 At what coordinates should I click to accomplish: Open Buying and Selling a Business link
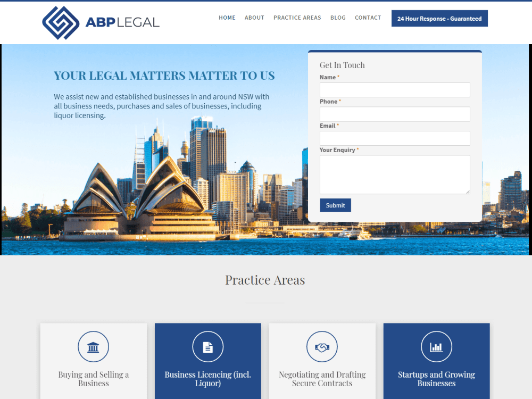(93, 379)
